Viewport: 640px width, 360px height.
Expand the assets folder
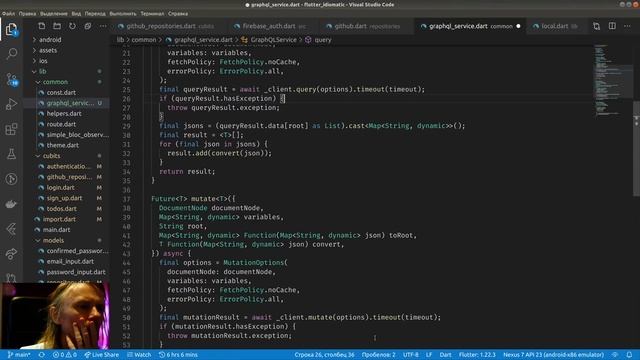[48, 50]
